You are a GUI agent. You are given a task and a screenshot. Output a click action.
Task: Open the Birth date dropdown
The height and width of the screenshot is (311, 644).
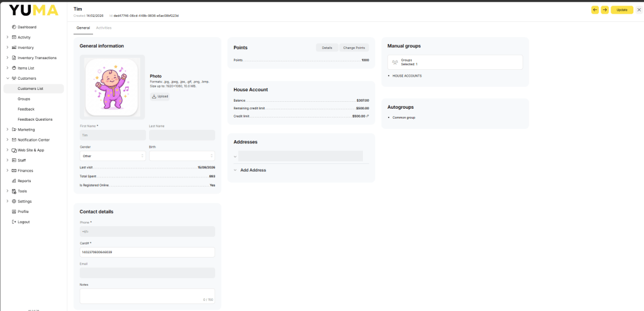click(x=182, y=156)
